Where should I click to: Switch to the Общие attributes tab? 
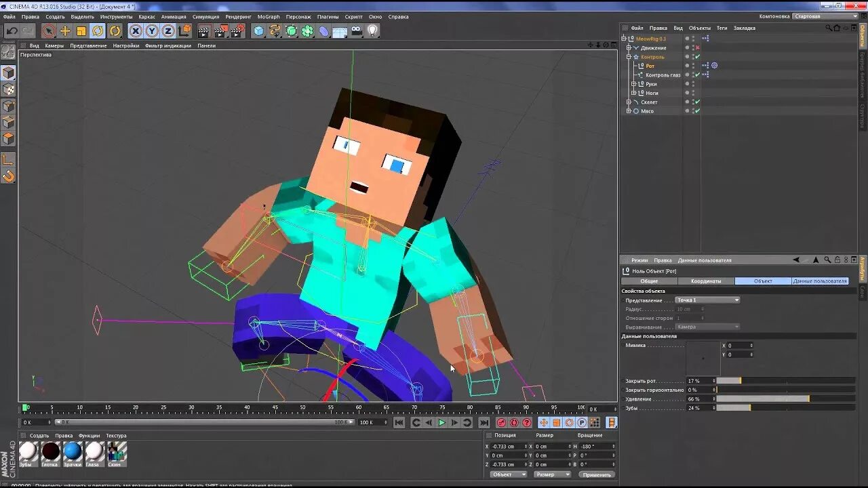click(x=649, y=281)
